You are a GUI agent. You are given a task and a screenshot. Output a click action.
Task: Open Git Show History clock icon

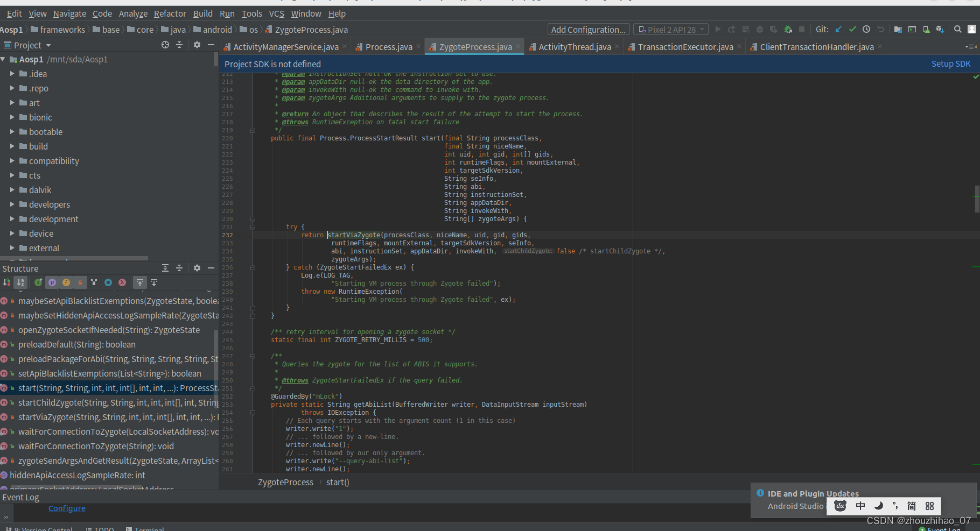click(x=866, y=30)
